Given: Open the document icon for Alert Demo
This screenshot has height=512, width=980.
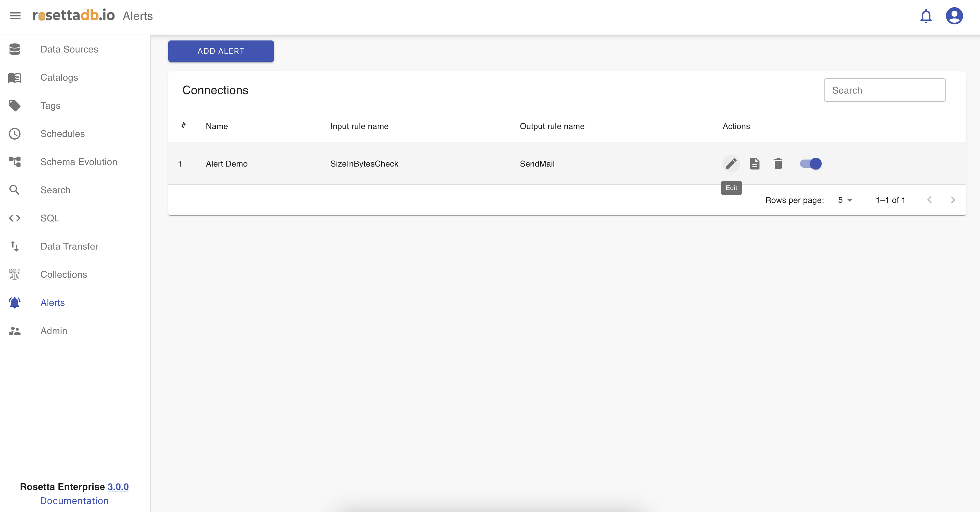Looking at the screenshot, I should click(x=755, y=164).
